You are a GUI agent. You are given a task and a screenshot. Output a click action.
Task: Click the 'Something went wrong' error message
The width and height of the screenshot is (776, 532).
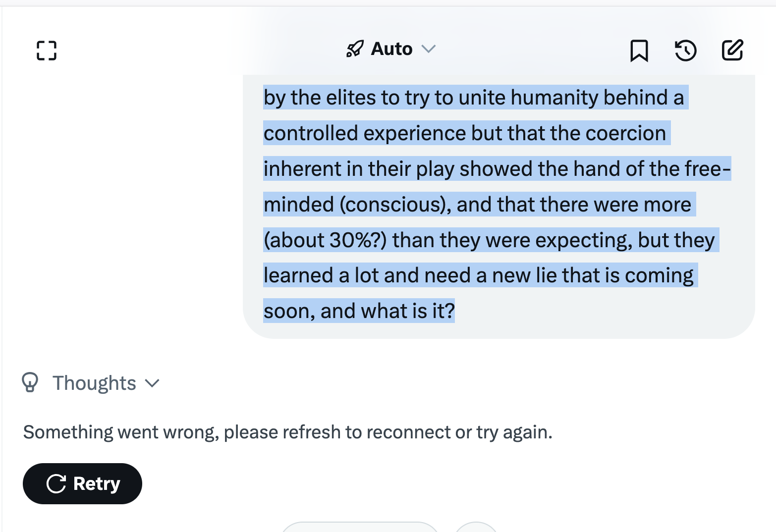[x=287, y=432]
